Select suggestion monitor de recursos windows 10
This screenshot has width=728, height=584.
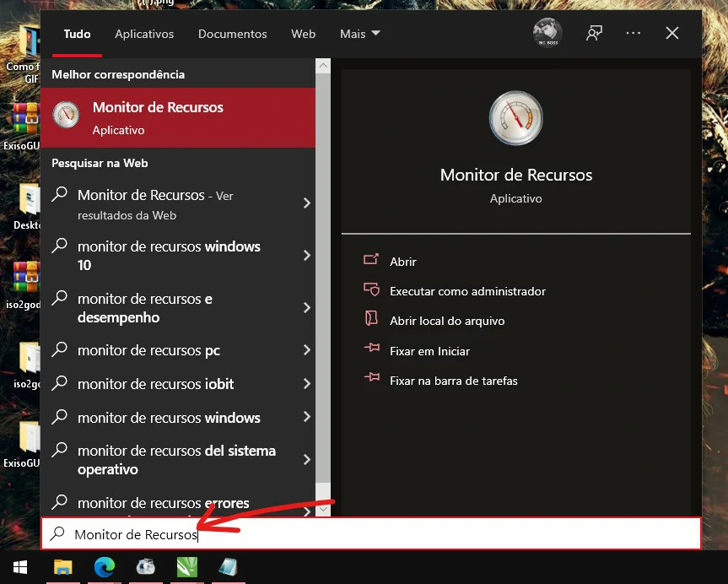[178, 256]
